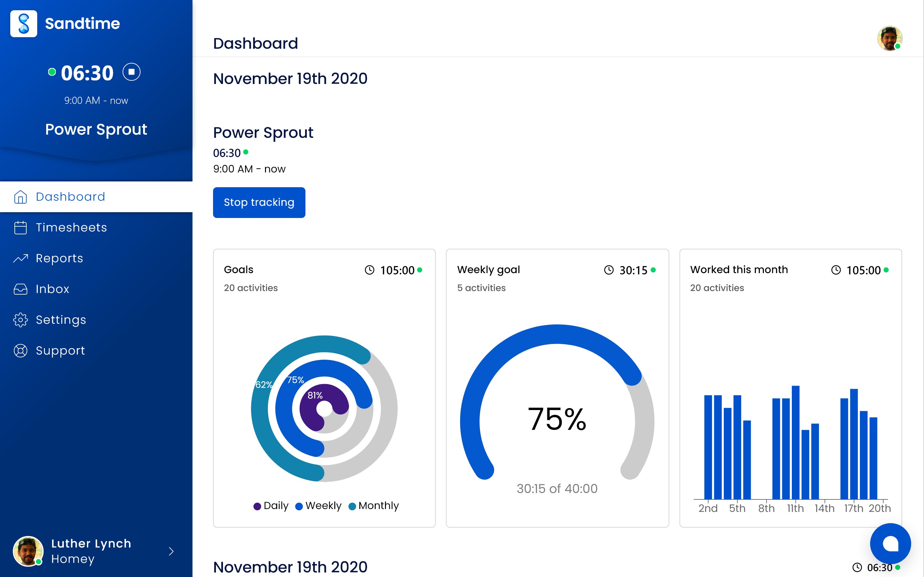Click the tallest bar near 11th
The image size is (924, 577).
tap(795, 443)
